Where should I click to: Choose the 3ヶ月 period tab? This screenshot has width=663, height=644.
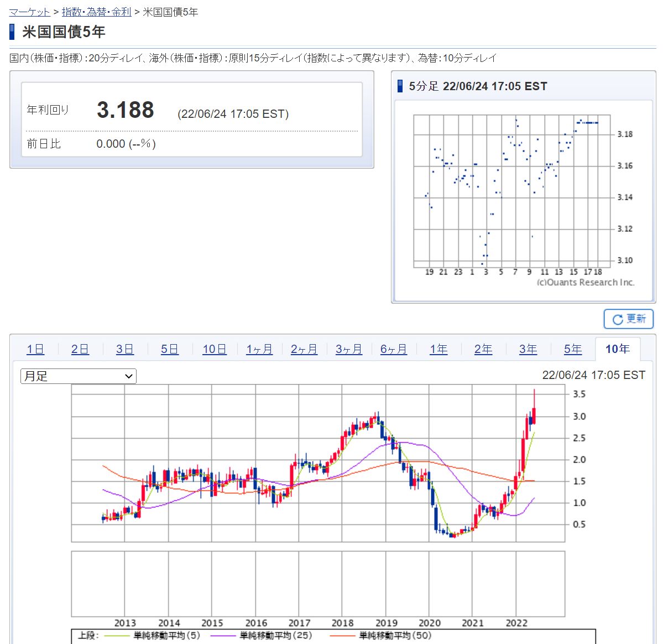(349, 349)
